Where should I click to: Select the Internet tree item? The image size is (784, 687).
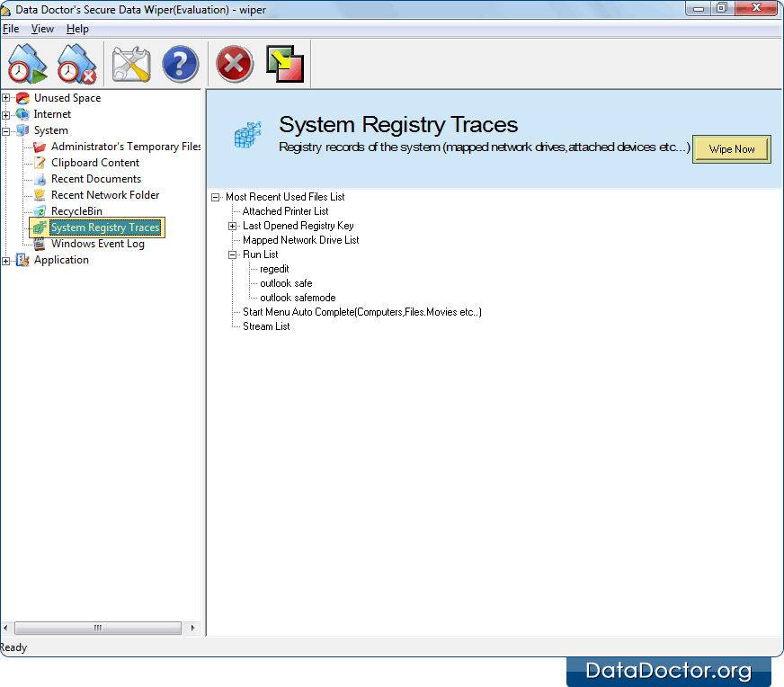pyautogui.click(x=52, y=114)
